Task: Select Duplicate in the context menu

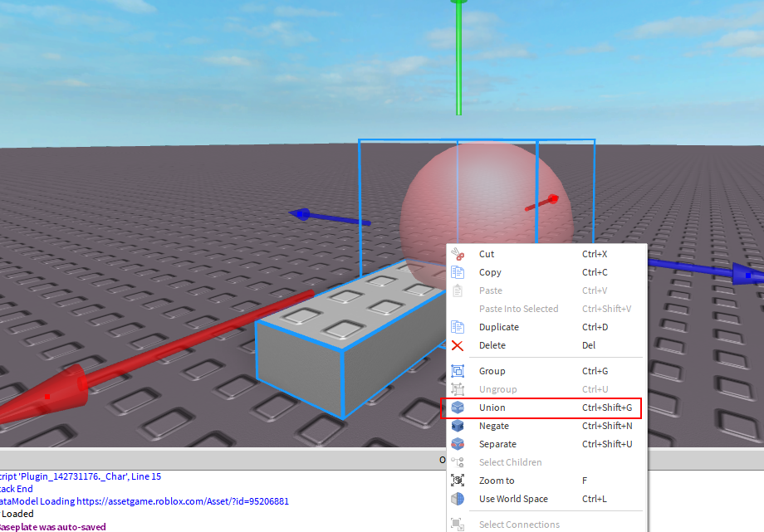Action: pos(546,327)
